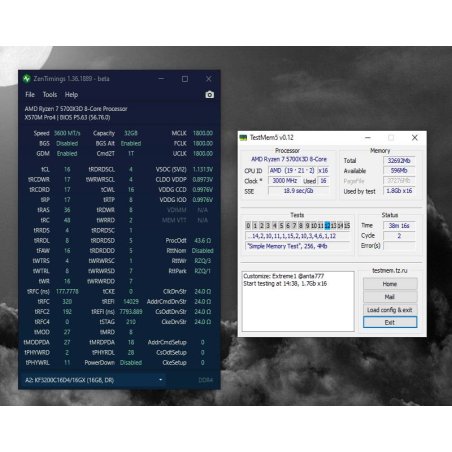Click the RttNom Disabled value
The height and width of the screenshot is (452, 452).
[203, 251]
